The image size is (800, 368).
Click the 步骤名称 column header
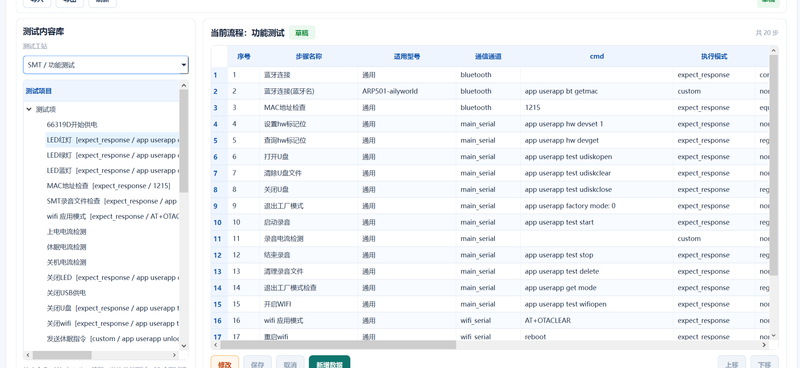[x=309, y=57]
